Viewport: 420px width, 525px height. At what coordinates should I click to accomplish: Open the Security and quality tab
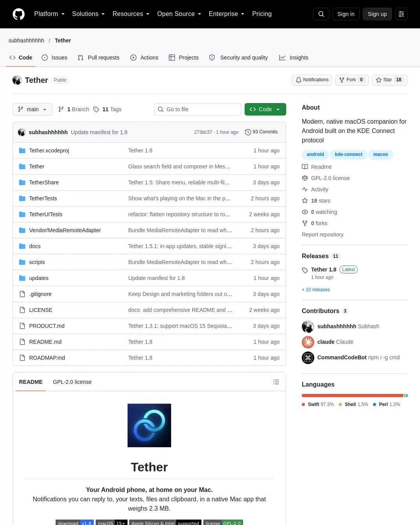point(238,58)
